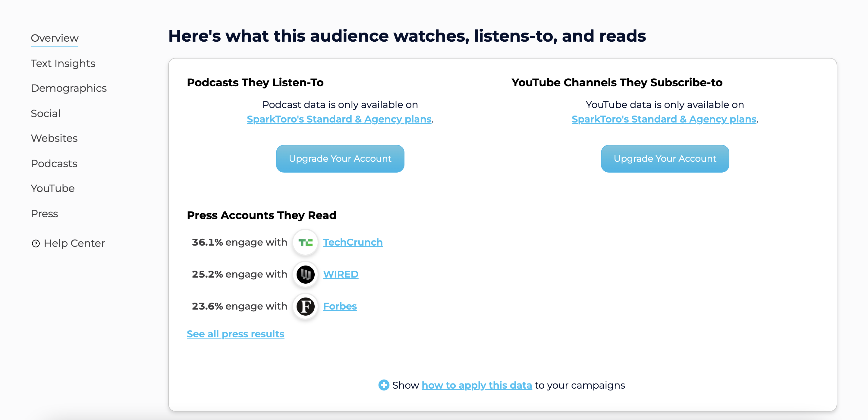Navigate to Websites section

54,138
